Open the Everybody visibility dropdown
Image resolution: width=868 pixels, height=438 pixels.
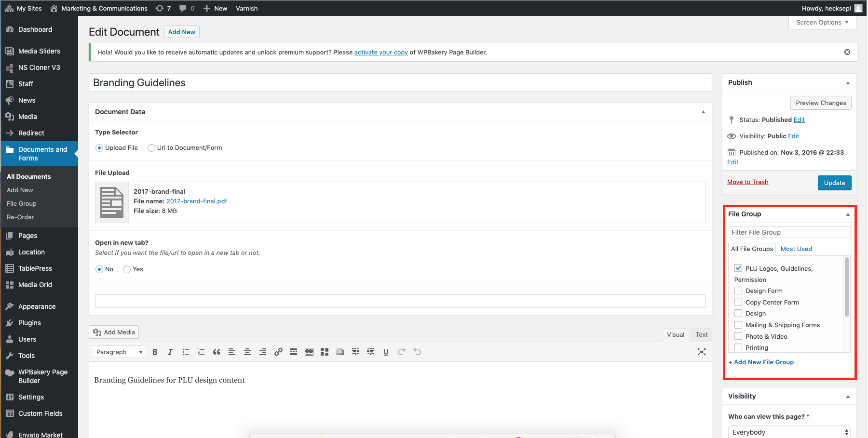789,432
